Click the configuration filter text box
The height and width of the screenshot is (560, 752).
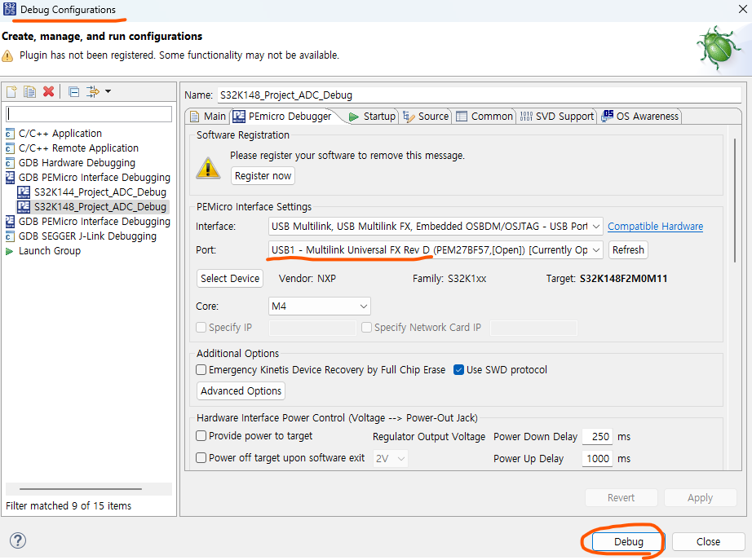click(x=89, y=114)
